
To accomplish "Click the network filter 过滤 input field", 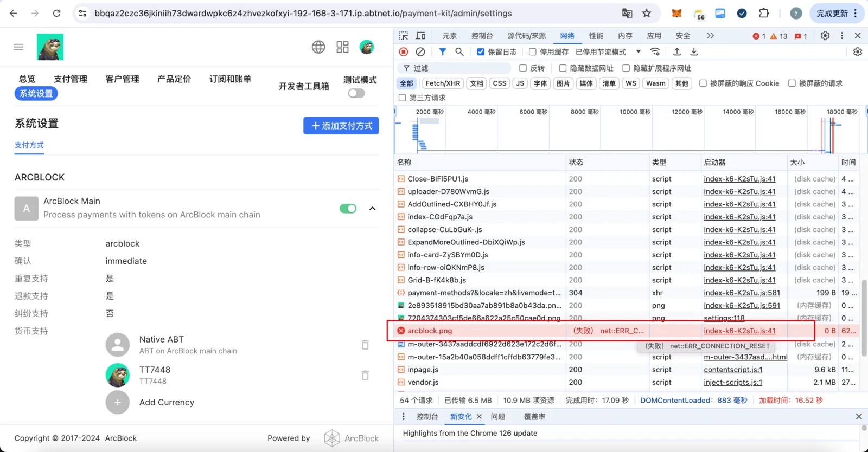I will click(454, 68).
